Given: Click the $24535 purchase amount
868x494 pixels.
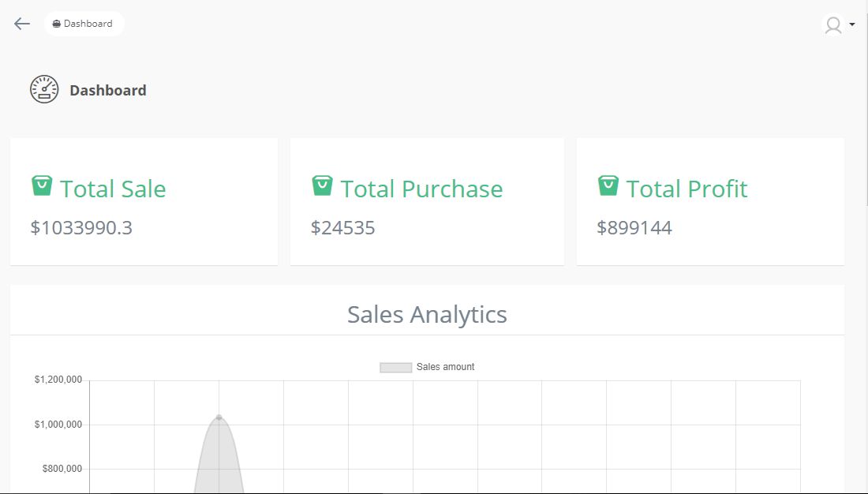Looking at the screenshot, I should pyautogui.click(x=342, y=228).
